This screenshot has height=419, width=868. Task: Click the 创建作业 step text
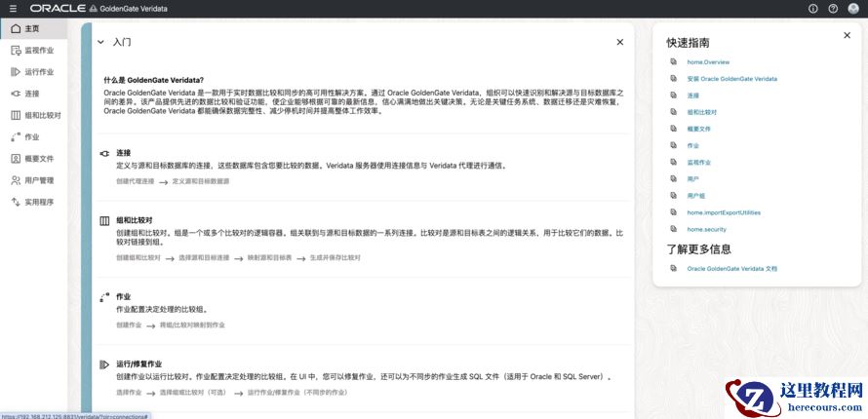(x=129, y=325)
